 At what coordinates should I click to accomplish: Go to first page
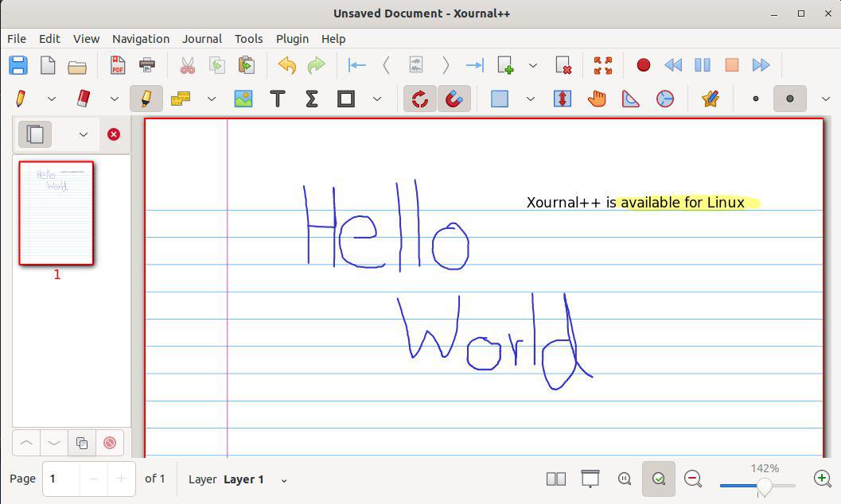pyautogui.click(x=356, y=65)
